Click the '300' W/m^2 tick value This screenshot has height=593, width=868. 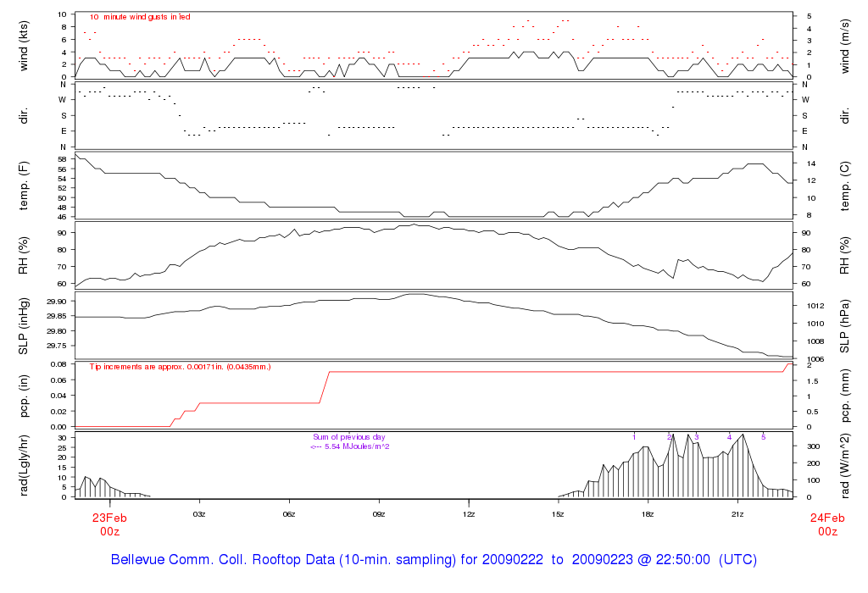pyautogui.click(x=813, y=446)
